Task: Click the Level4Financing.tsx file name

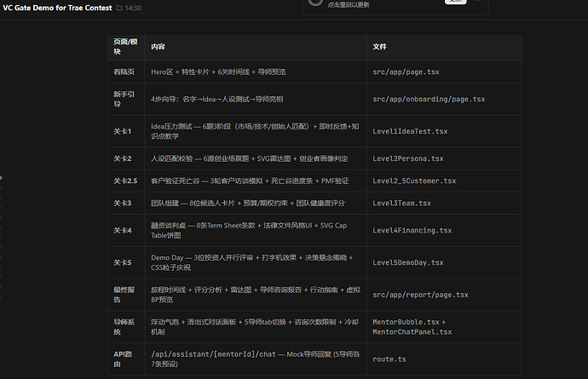Action: (412, 231)
